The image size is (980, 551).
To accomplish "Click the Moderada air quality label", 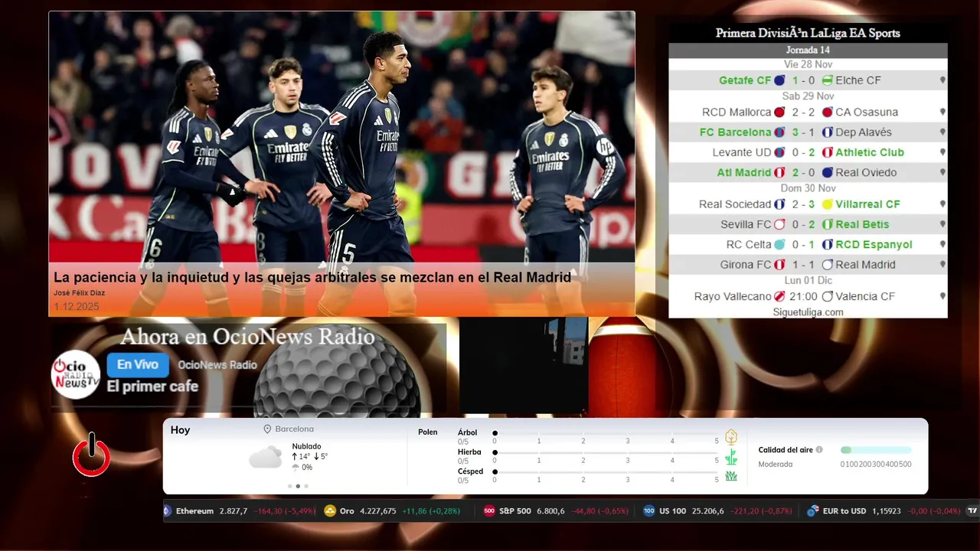I will point(775,465).
